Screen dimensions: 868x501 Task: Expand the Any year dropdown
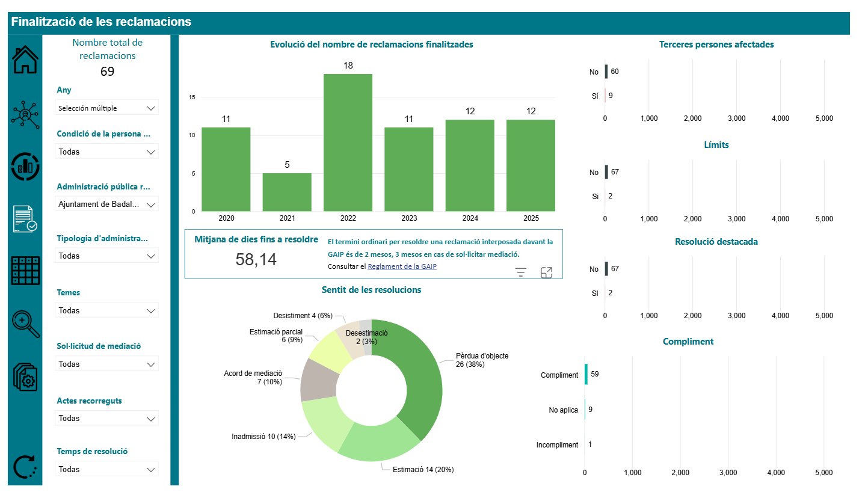[x=106, y=108]
